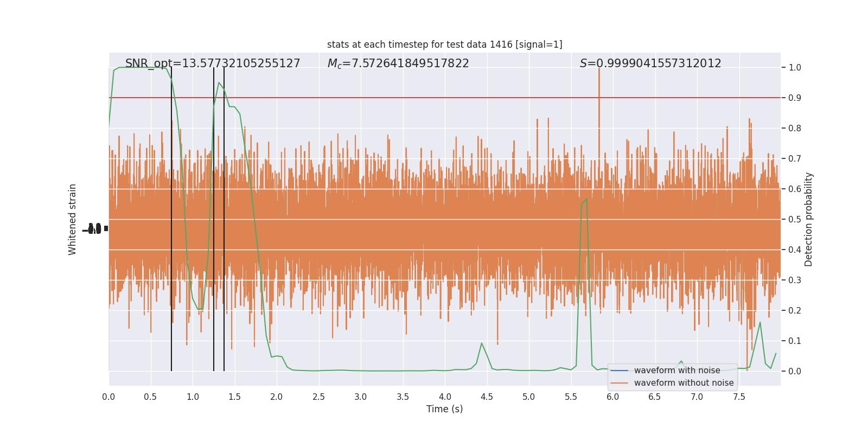Image resolution: width=868 pixels, height=434 pixels.
Task: Click the blue legend line sample
Action: pos(619,371)
